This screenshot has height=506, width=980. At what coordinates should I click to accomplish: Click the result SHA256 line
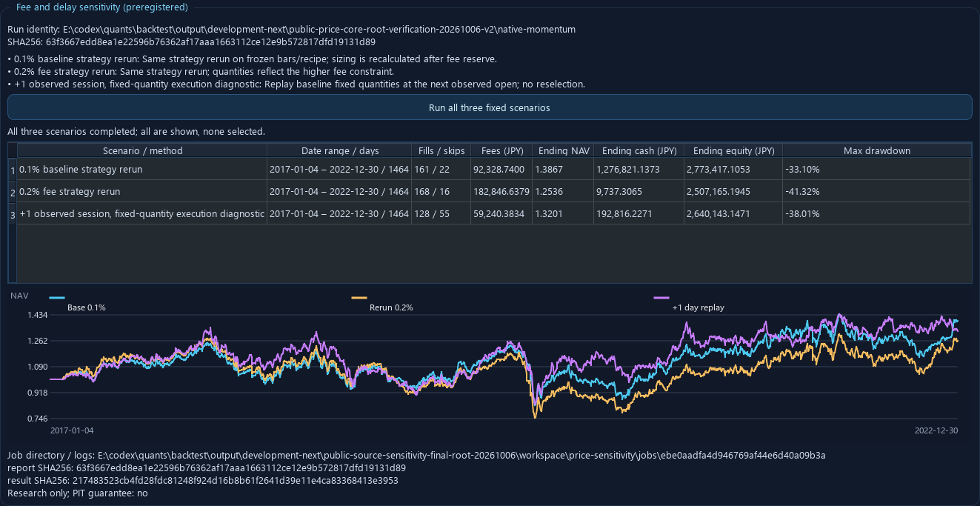(203, 481)
